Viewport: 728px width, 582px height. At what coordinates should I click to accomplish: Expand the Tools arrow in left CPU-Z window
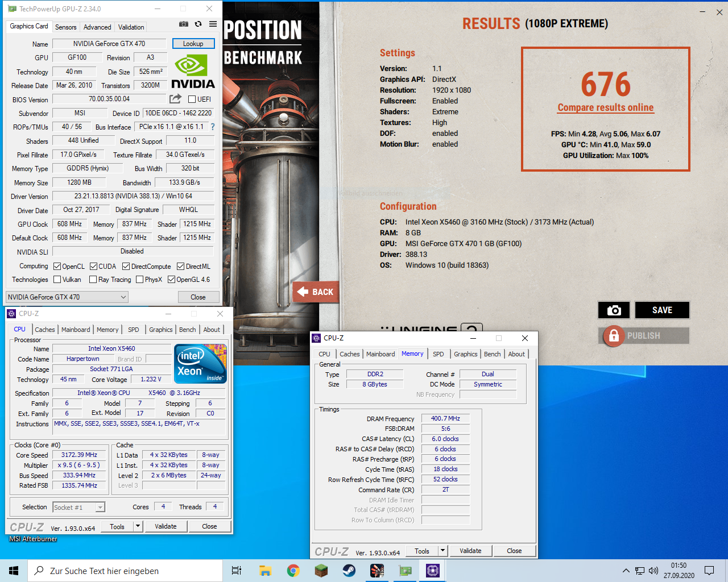tap(138, 526)
